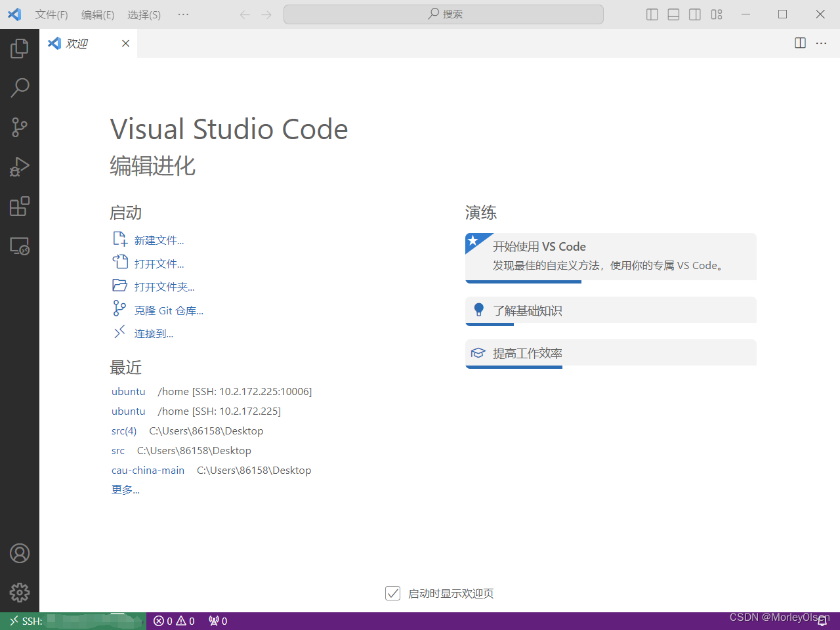This screenshot has height=630, width=840.
Task: Go back with the left arrow
Action: click(245, 14)
